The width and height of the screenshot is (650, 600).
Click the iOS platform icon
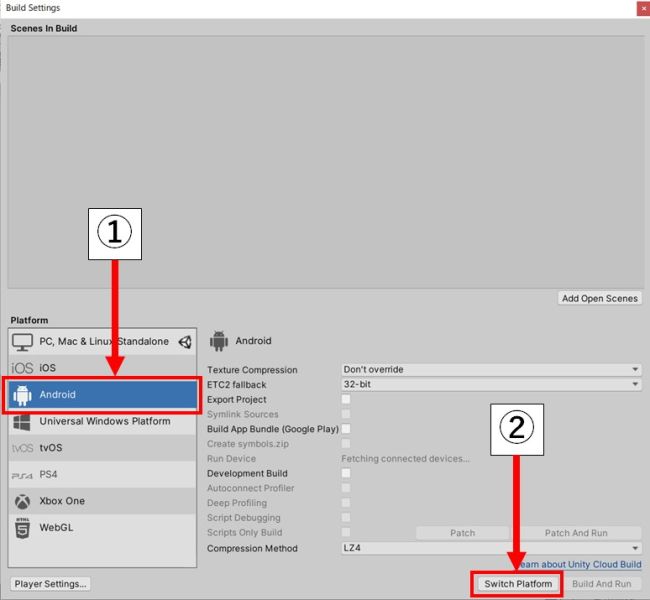[22, 368]
